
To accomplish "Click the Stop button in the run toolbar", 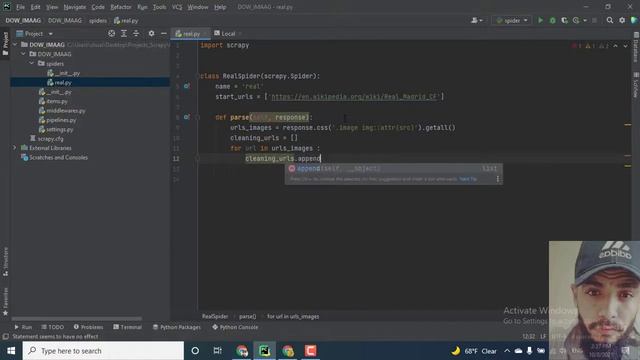I will pyautogui.click(x=594, y=20).
